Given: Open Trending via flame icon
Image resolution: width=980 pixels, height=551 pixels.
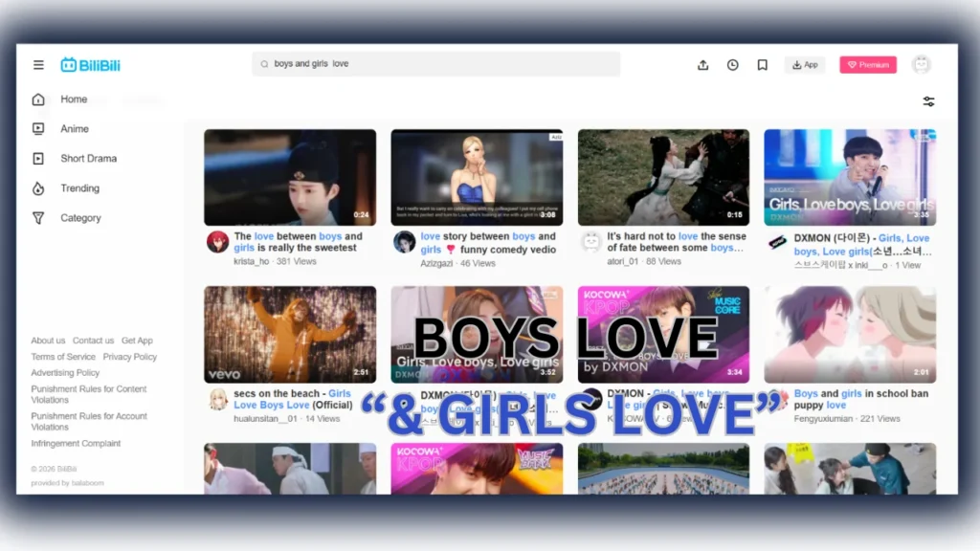Looking at the screenshot, I should pos(39,187).
